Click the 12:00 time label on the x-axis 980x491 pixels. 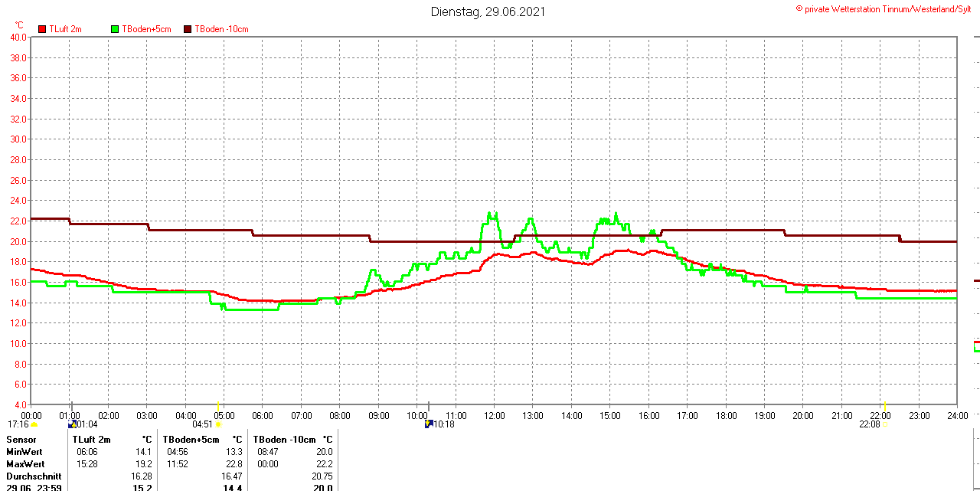click(495, 416)
